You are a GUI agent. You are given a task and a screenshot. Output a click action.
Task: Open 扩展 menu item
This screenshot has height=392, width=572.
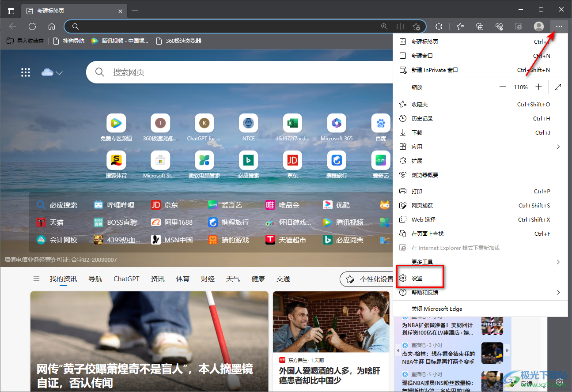pyautogui.click(x=480, y=161)
